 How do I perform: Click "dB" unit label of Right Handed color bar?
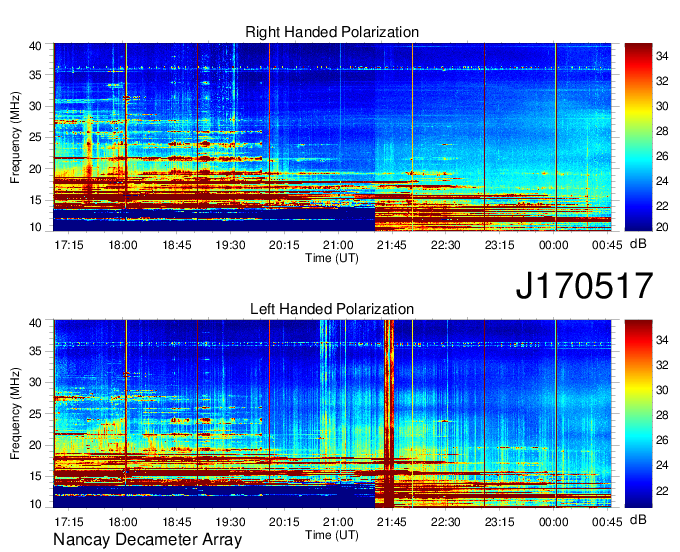(638, 244)
